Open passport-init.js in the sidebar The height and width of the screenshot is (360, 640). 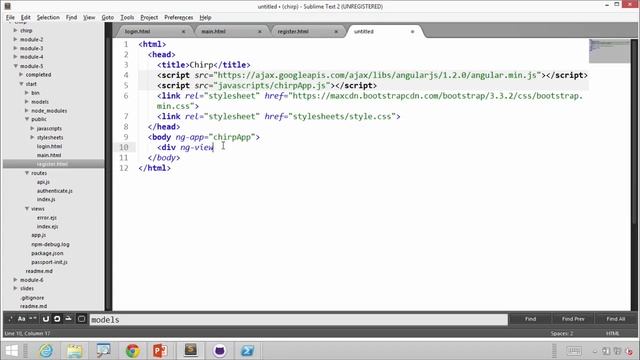(x=49, y=262)
